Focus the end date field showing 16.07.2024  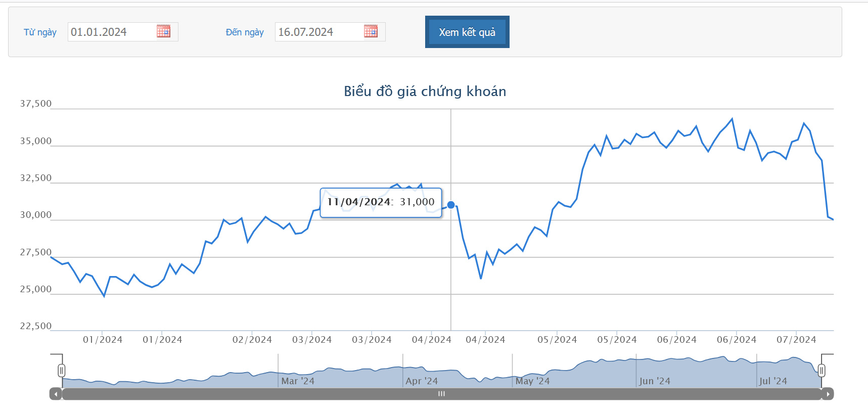[x=318, y=32]
